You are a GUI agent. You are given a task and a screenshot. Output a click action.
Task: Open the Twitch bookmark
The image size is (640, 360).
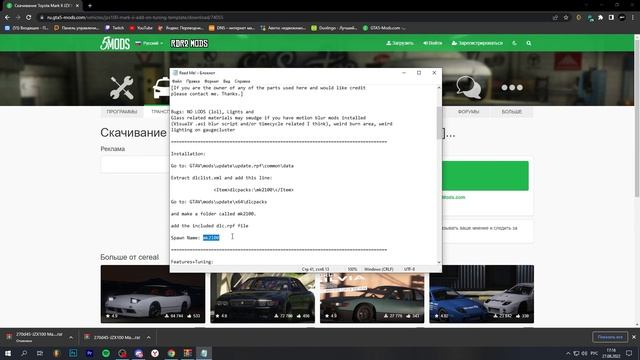tap(115, 28)
